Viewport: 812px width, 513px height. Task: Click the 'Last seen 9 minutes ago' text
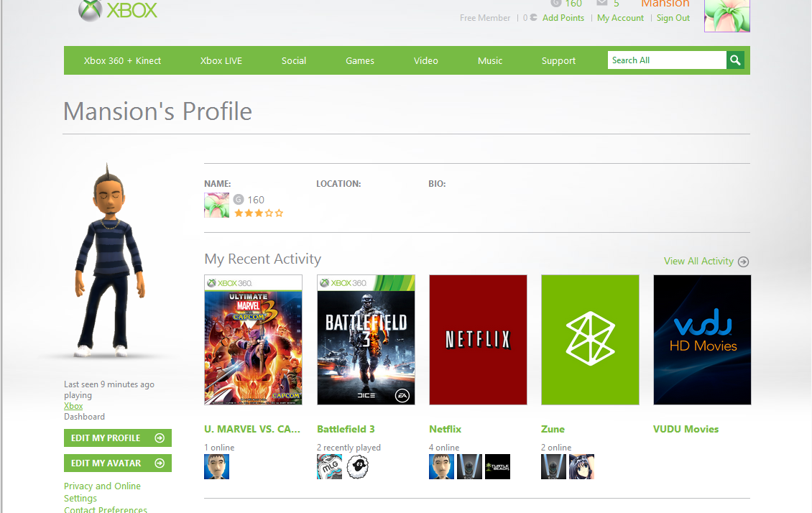tap(109, 384)
